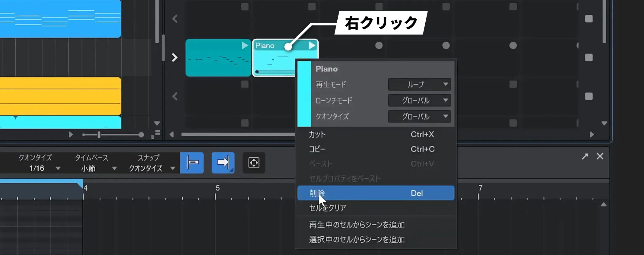Click the track zoom slider handle

click(99, 135)
